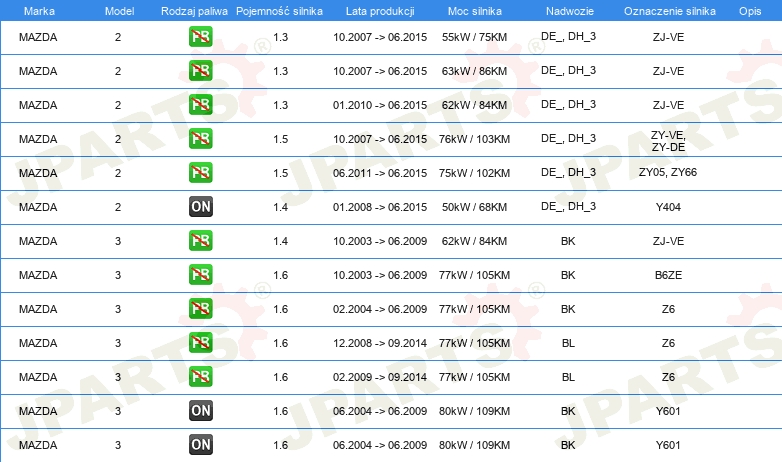Click the 1.4 capacity in the Y404 row
Screen dimensions: 782x462
tap(280, 207)
